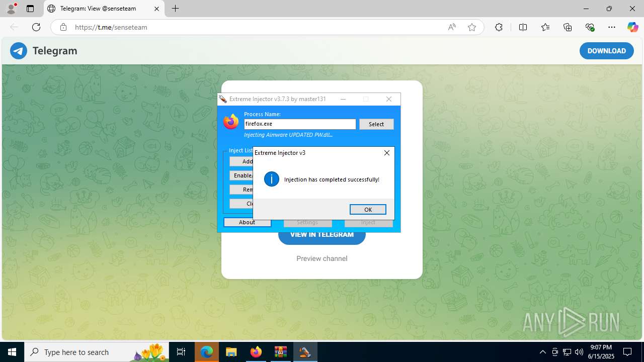Open the Preview channel link
This screenshot has width=644, height=362.
click(322, 258)
